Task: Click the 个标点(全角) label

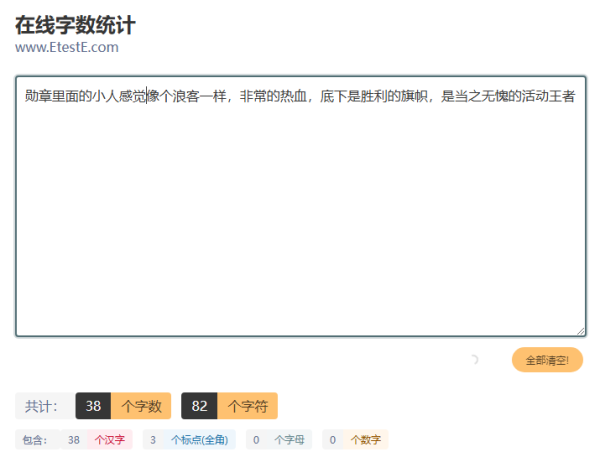Action: [x=200, y=440]
